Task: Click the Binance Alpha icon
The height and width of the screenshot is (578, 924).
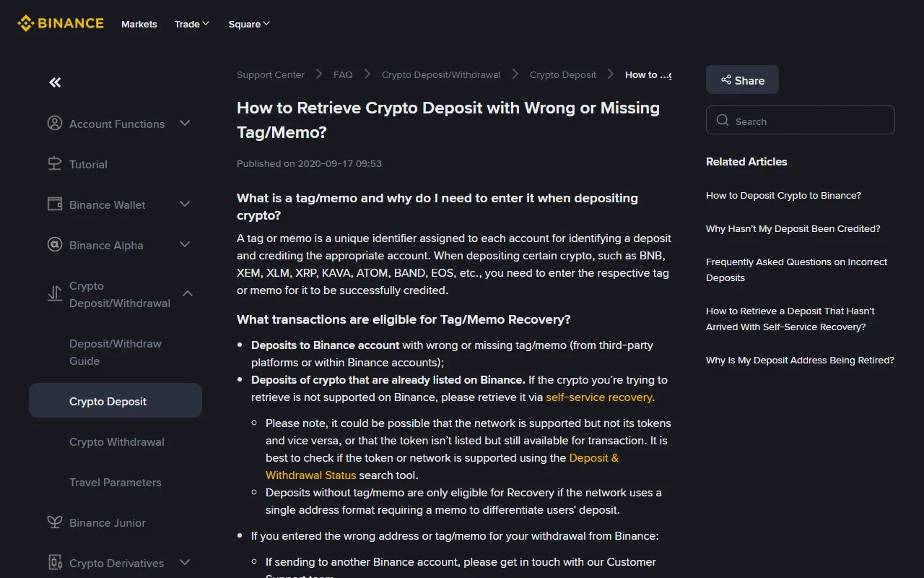Action: click(x=55, y=245)
